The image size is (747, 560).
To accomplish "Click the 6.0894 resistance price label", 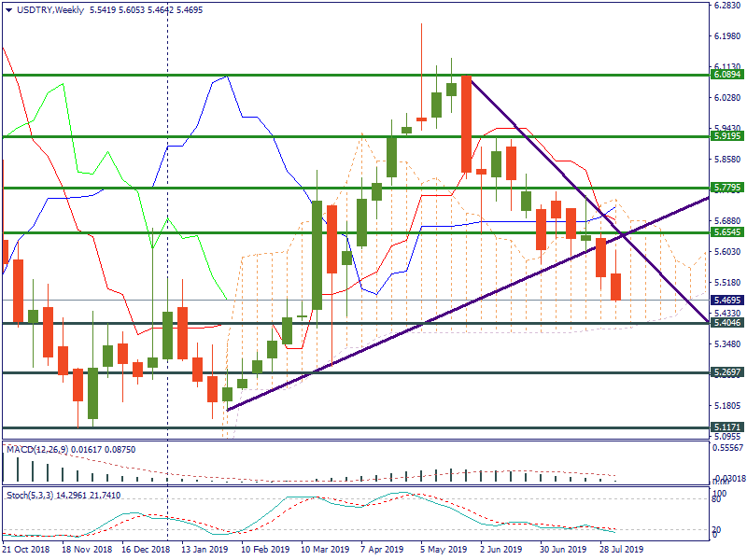I will (x=726, y=75).
